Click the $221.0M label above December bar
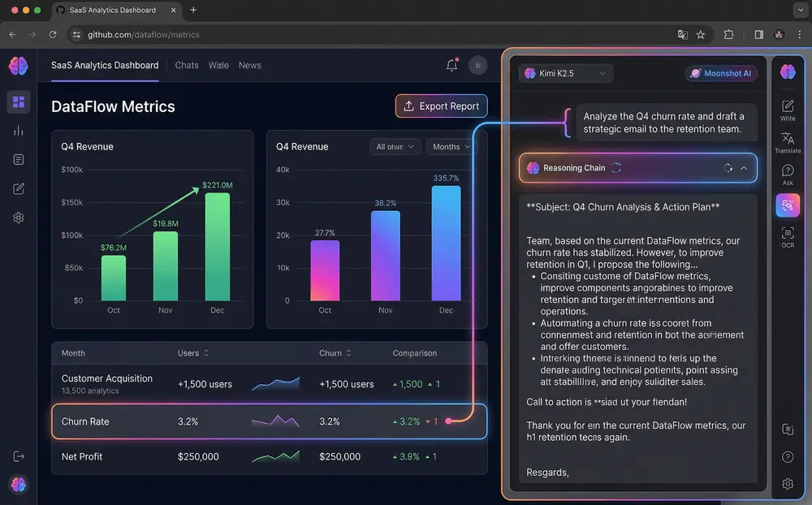This screenshot has height=505, width=812. click(218, 185)
